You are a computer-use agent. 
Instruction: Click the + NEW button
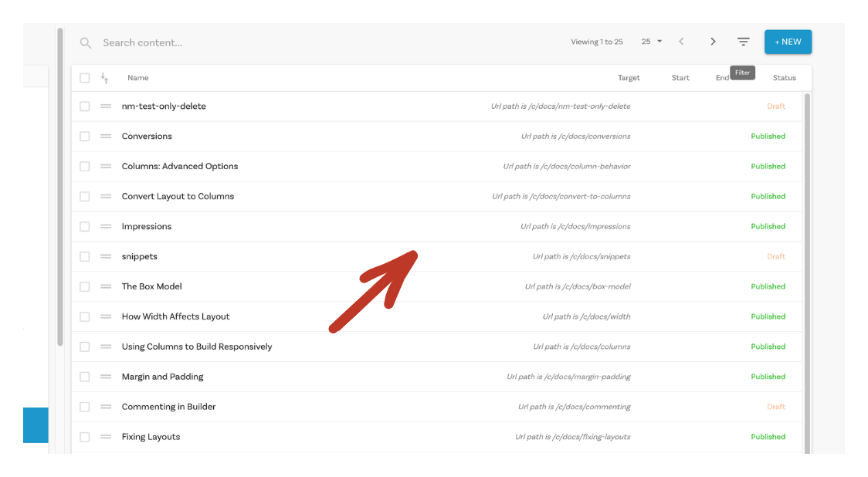[x=788, y=42]
